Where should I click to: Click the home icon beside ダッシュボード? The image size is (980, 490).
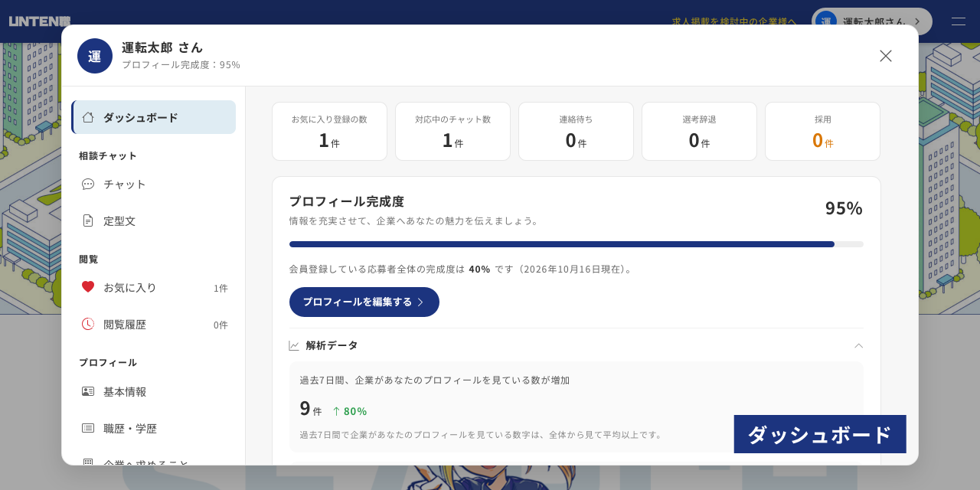pyautogui.click(x=88, y=117)
